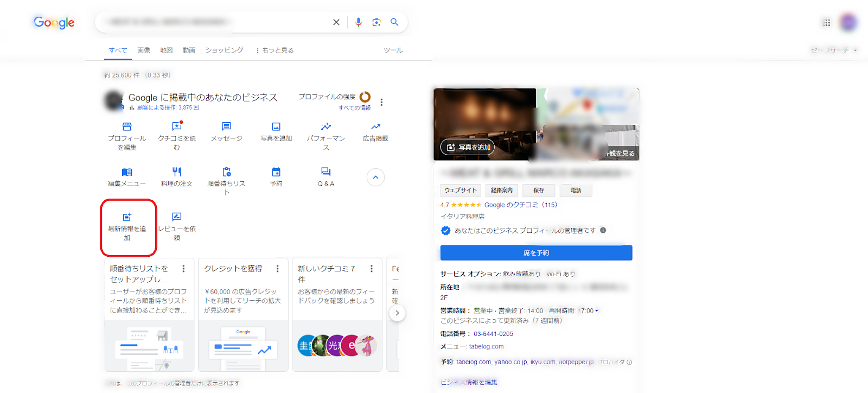Viewport: 868px width, 393px height.
Task: Open the セーフサーチ dropdown
Action: [834, 50]
